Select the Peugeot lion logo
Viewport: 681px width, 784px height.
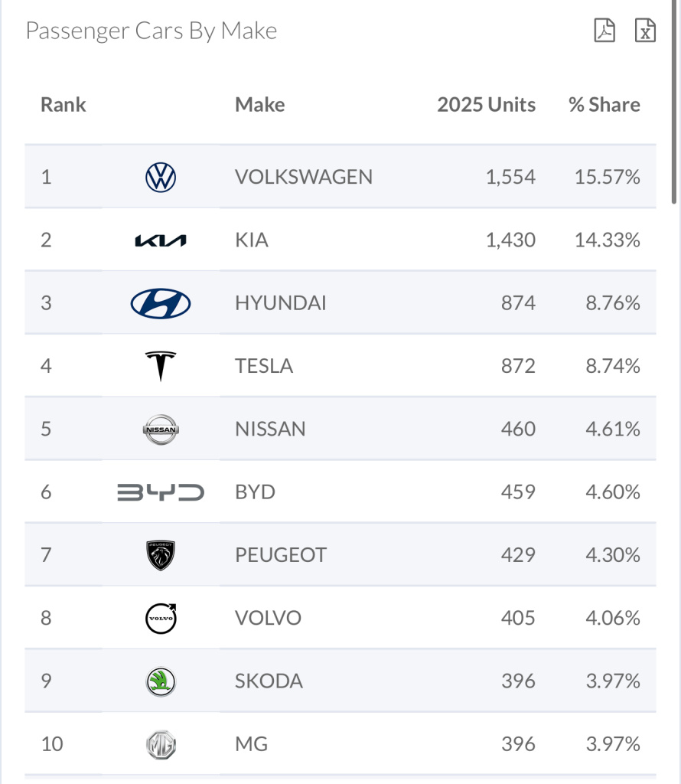161,555
